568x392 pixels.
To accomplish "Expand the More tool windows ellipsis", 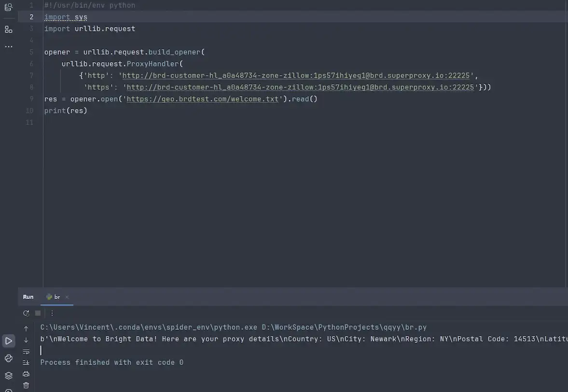I will click(8, 47).
